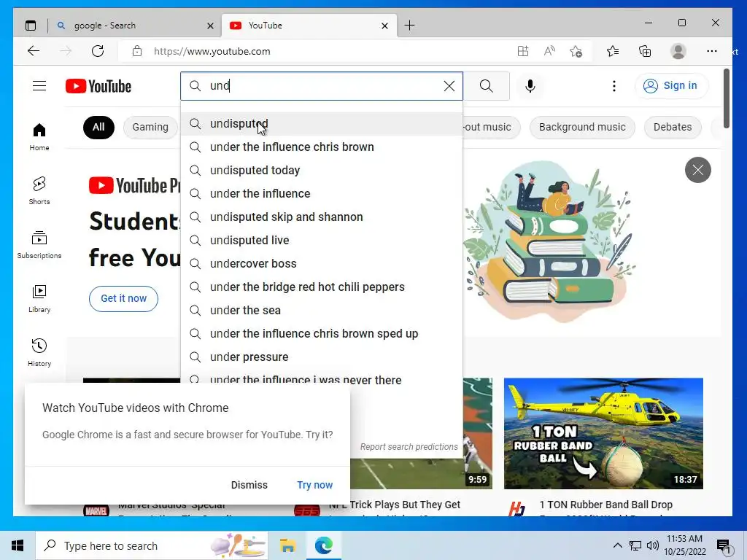Viewport: 747px width, 560px height.
Task: Clear the search text with the X icon
Action: click(449, 86)
